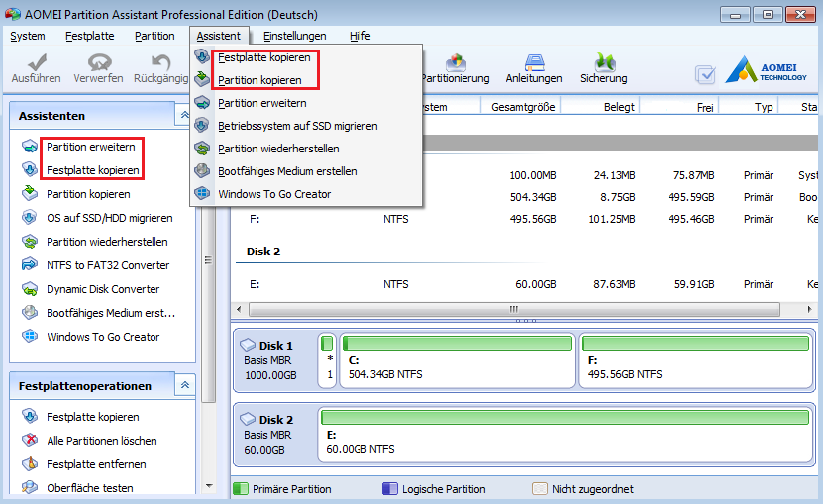Click the Verwerfen toolbar icon
Viewport: 823px width, 504px height.
pyautogui.click(x=99, y=62)
